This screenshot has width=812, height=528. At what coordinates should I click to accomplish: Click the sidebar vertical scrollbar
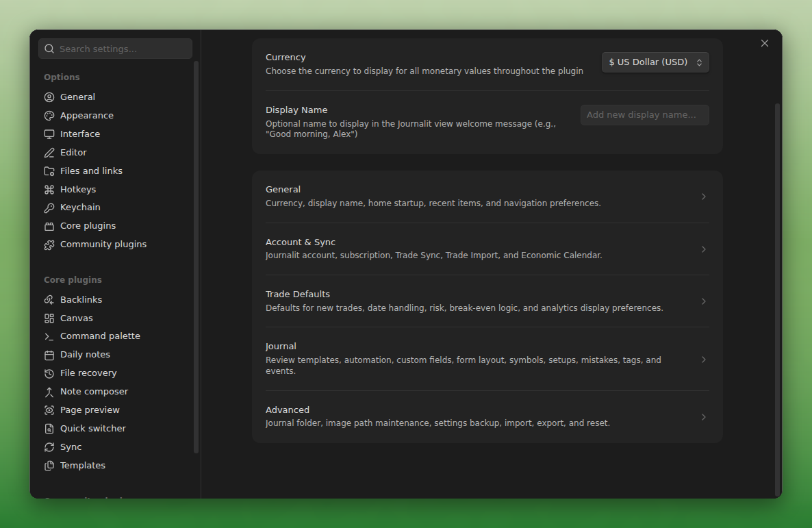pyautogui.click(x=196, y=257)
